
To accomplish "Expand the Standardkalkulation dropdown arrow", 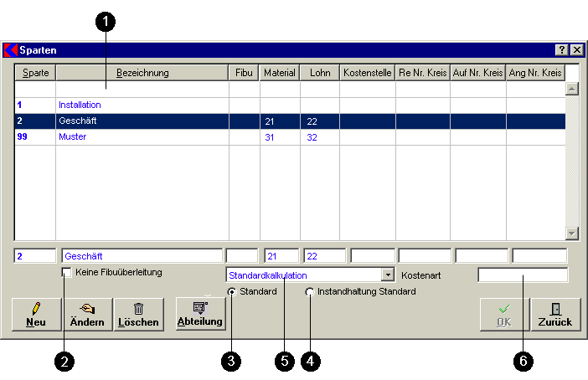I will point(387,275).
